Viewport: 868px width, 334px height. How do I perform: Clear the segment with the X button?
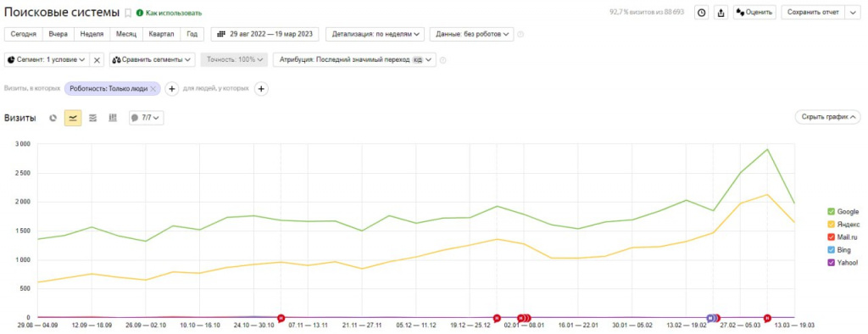tap(97, 60)
